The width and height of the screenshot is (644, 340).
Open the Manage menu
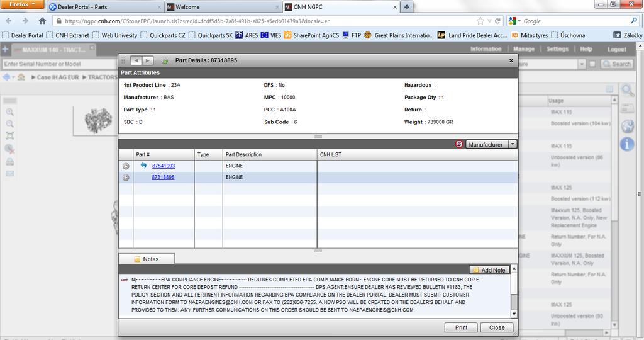tap(524, 49)
